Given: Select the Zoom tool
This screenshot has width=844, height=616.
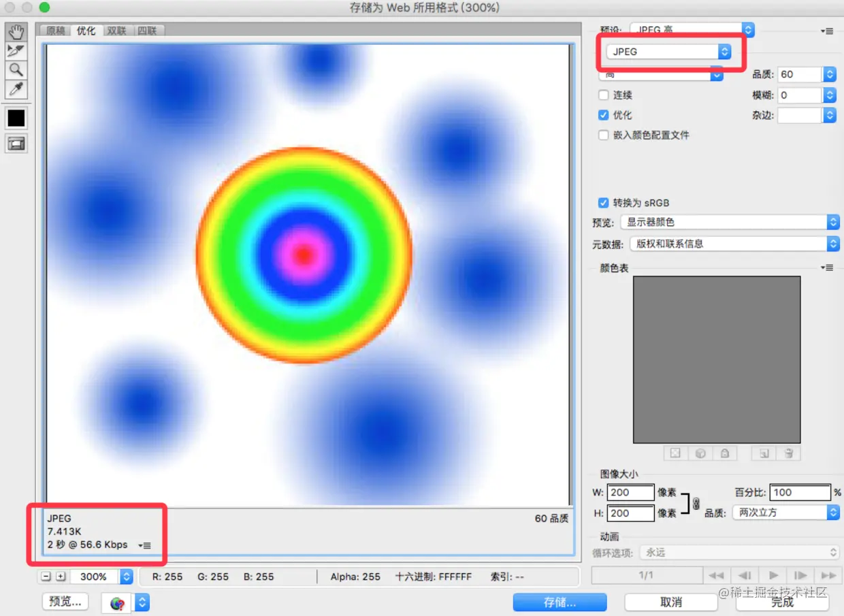Looking at the screenshot, I should coord(16,69).
